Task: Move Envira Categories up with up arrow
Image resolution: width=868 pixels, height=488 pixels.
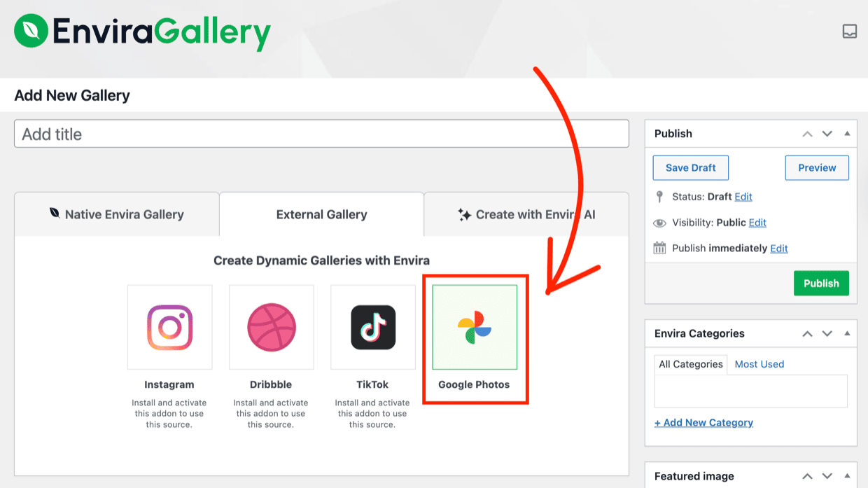Action: (807, 333)
